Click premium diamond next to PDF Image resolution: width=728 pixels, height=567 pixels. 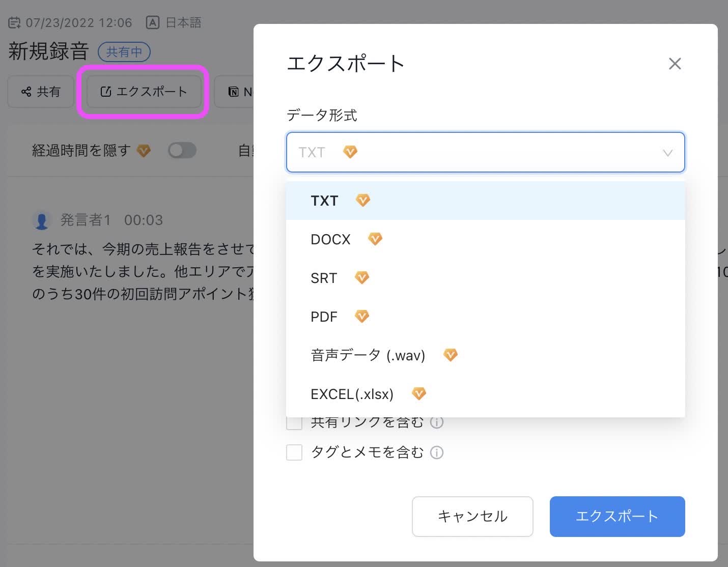click(362, 316)
